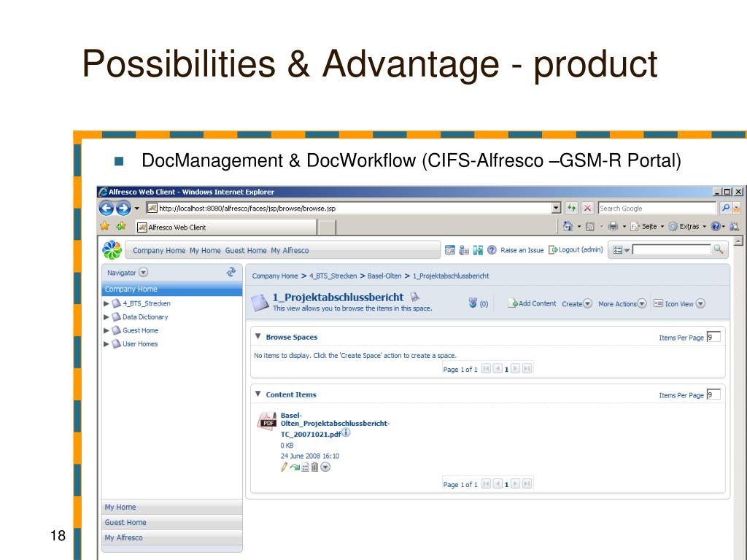Click the browser Home icon
This screenshot has width=747, height=560.
point(568,226)
